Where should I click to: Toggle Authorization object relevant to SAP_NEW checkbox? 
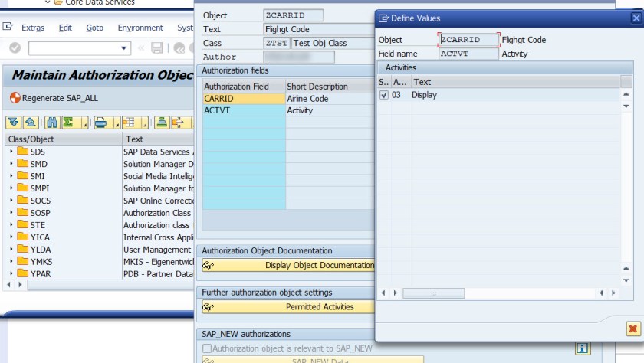point(207,348)
